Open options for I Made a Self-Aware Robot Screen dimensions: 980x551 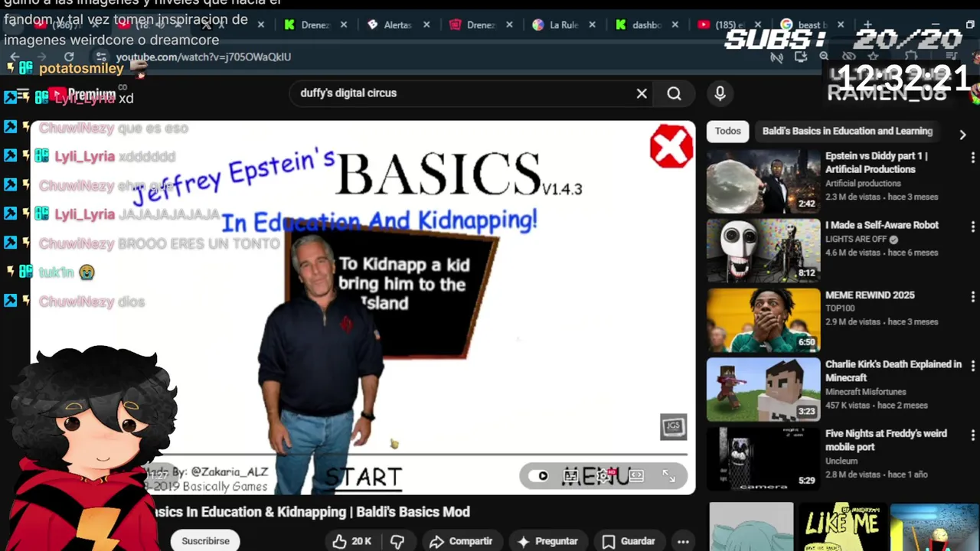[972, 227]
